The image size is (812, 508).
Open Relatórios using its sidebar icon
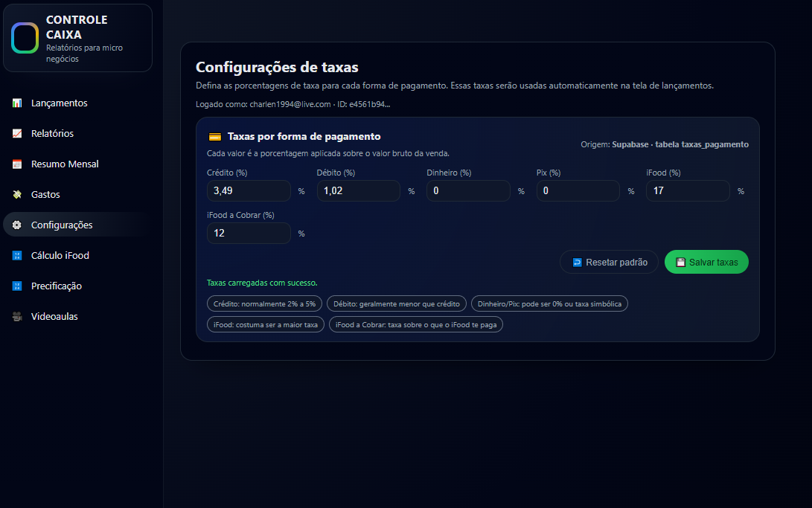pyautogui.click(x=16, y=133)
